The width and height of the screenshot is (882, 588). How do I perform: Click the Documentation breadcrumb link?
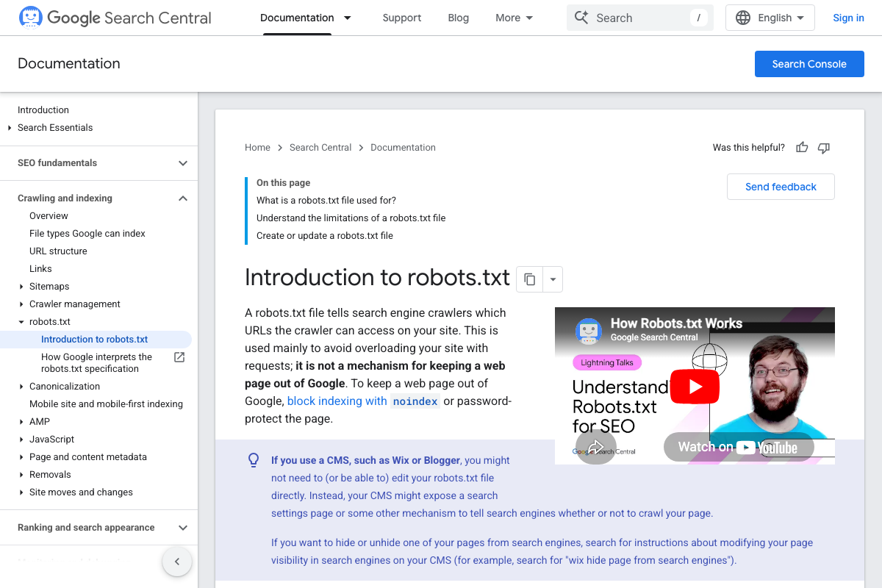403,148
